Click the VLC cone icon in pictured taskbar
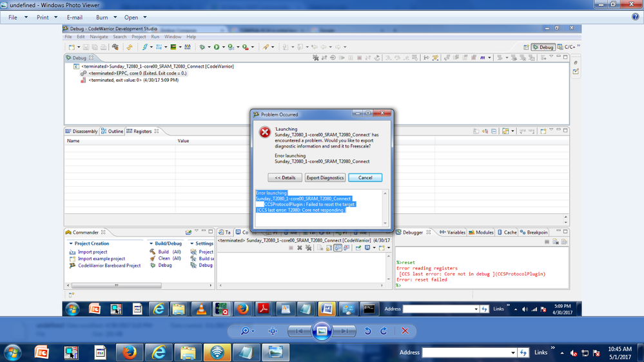The image size is (644, 362). (201, 309)
